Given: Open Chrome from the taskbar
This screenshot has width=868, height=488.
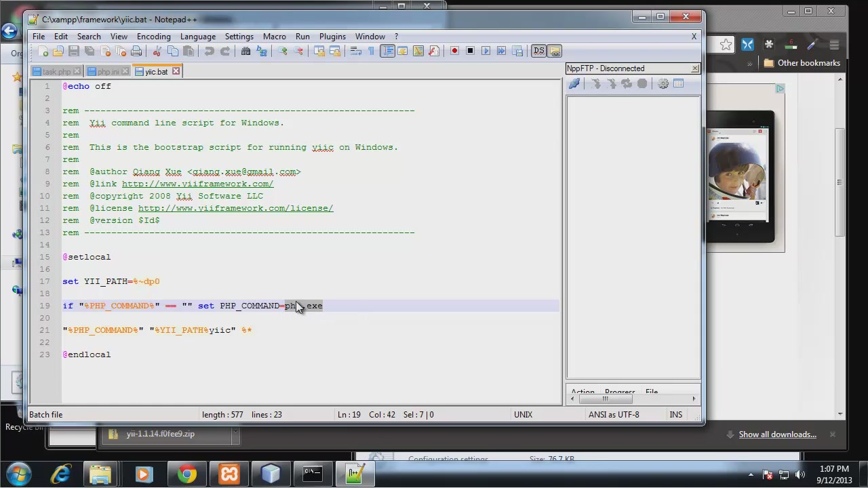Looking at the screenshot, I should tap(187, 473).
